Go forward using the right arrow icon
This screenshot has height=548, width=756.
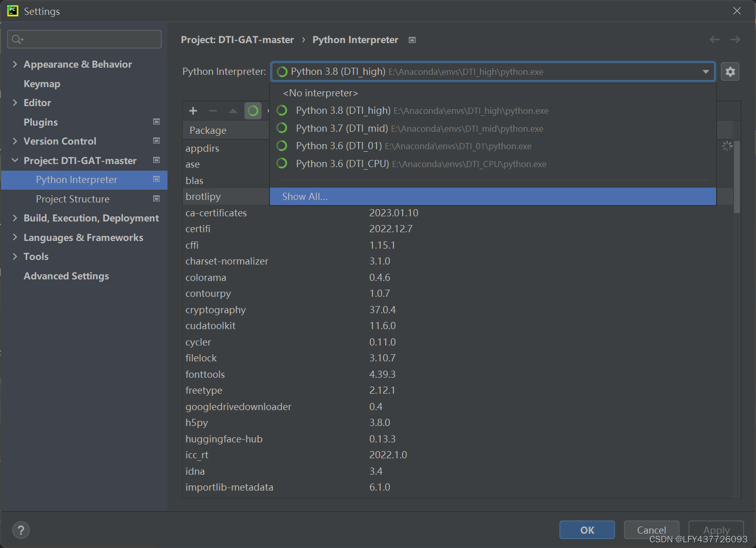pos(735,39)
